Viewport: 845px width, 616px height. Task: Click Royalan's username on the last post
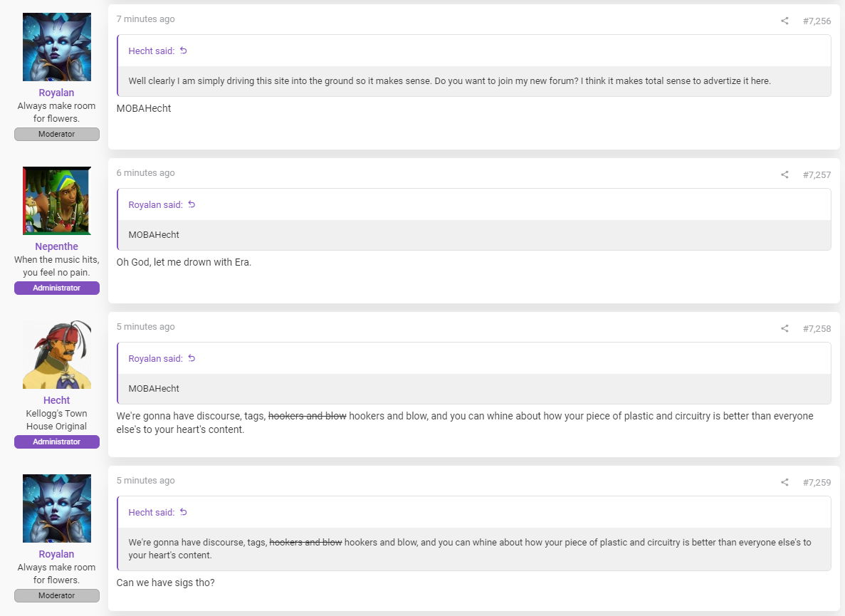coord(56,554)
